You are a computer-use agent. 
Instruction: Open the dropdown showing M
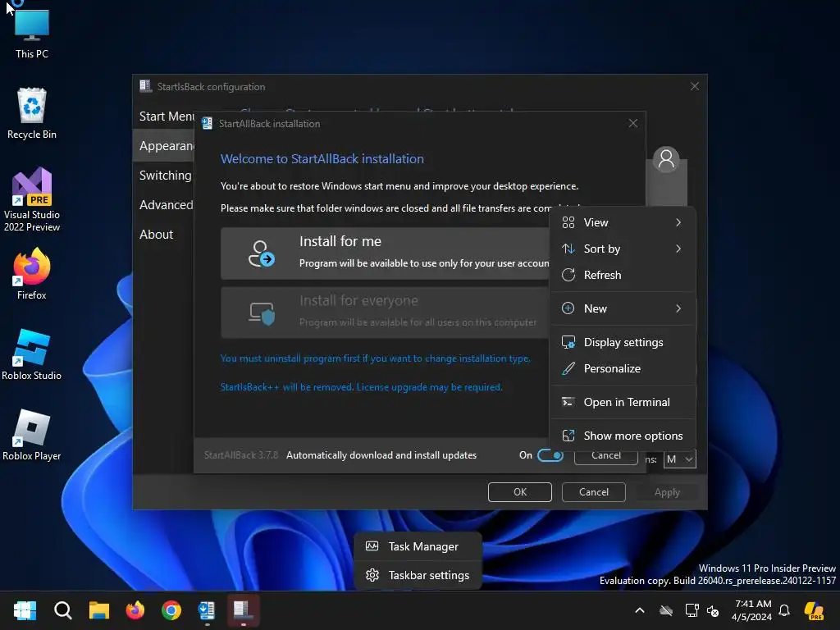pos(680,459)
